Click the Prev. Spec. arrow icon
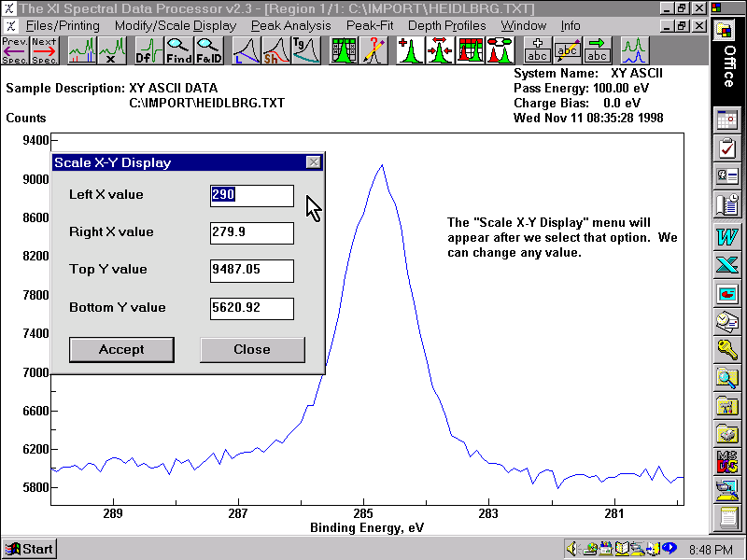 pos(14,50)
